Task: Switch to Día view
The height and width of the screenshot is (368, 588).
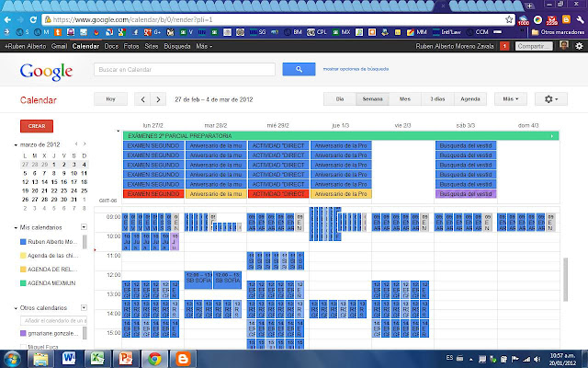Action: (340, 99)
